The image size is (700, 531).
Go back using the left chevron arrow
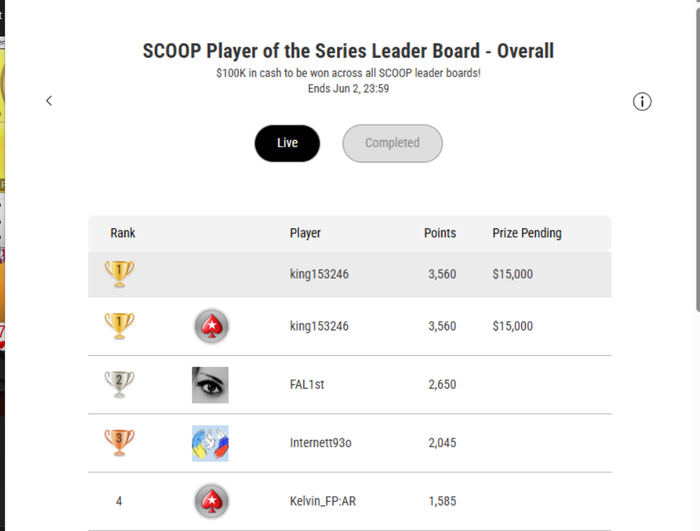[49, 101]
